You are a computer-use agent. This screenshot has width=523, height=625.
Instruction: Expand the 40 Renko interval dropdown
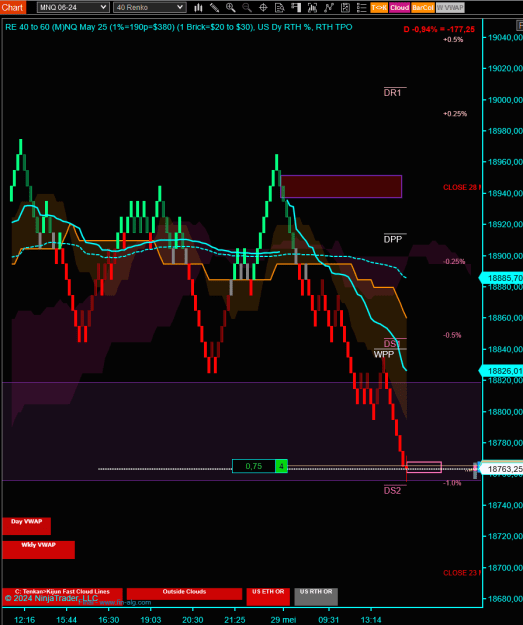[149, 7]
